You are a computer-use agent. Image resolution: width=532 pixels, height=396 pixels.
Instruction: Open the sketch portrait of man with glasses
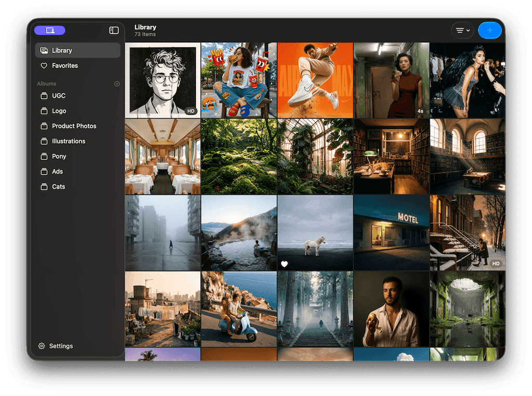tap(163, 80)
